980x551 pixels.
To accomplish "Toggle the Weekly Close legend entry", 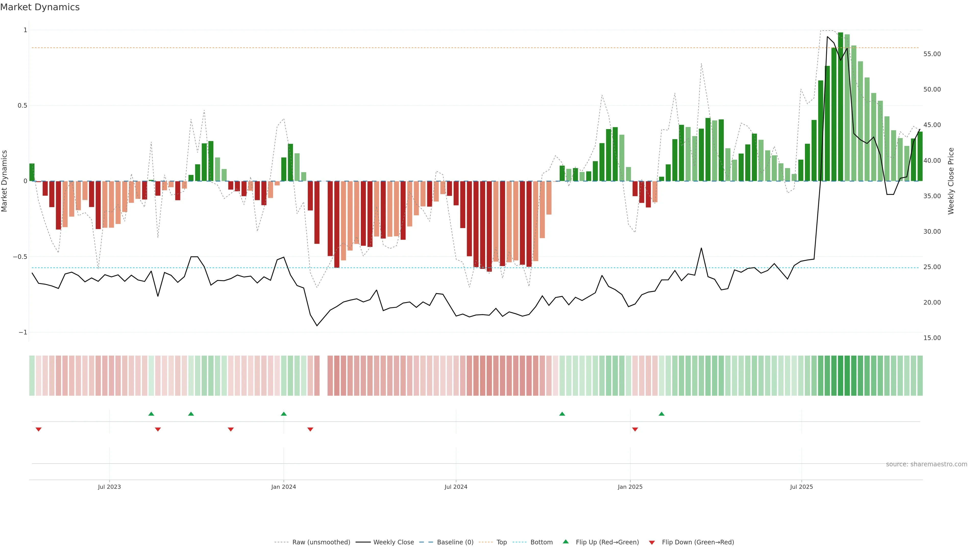I will pos(393,542).
